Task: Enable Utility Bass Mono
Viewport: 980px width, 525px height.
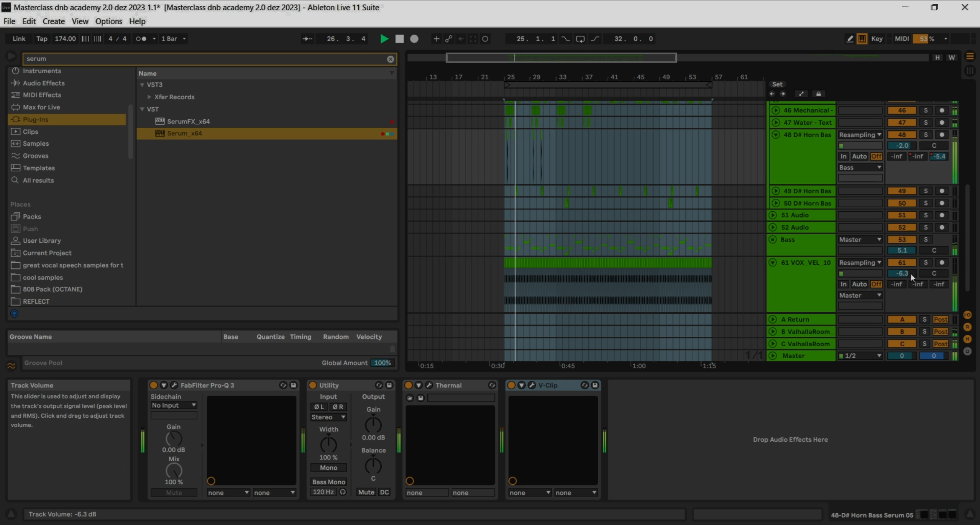Action: pos(328,482)
